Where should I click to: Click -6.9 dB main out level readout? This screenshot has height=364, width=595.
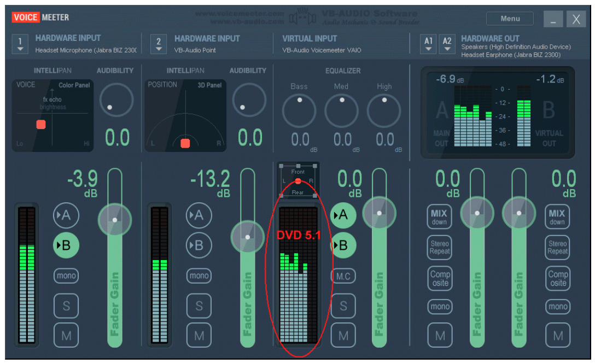click(450, 79)
